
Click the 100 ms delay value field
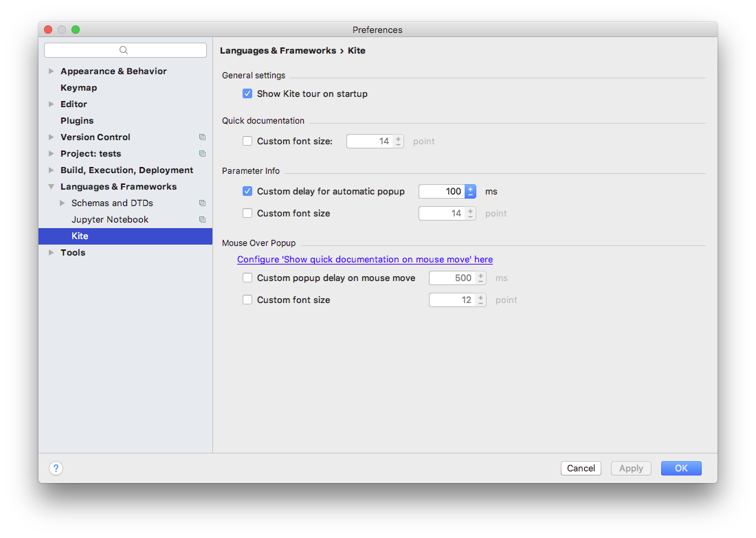tap(442, 192)
